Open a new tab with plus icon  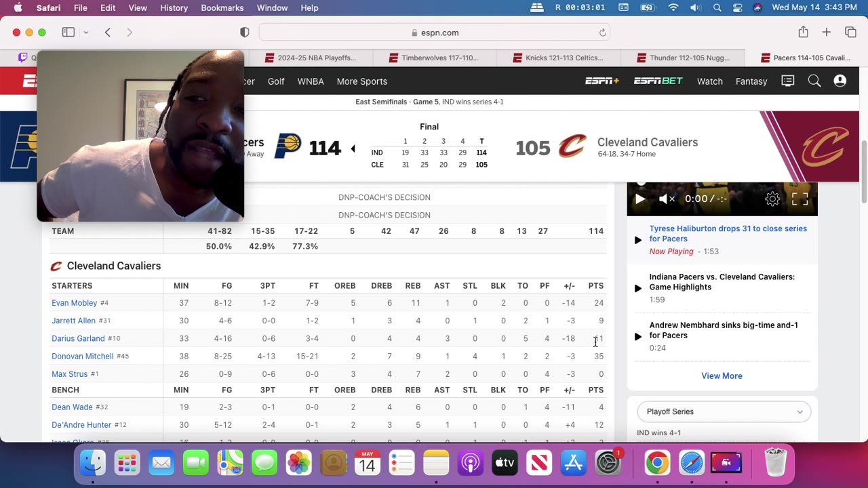coord(827,32)
